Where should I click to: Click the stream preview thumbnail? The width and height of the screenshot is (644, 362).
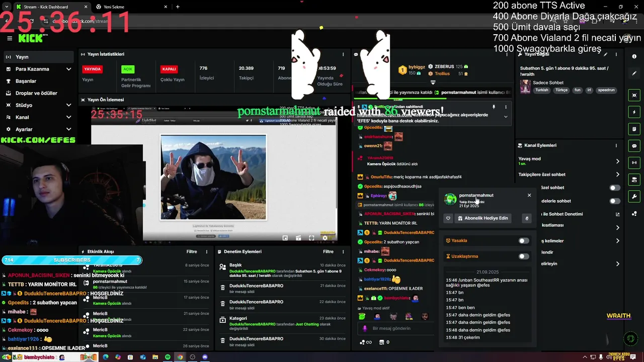(x=214, y=174)
